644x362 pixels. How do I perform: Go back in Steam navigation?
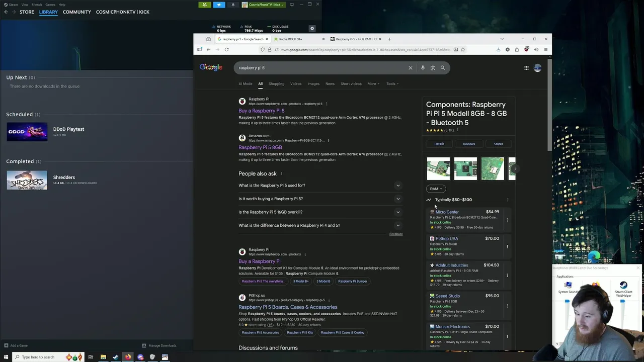[x=6, y=12]
